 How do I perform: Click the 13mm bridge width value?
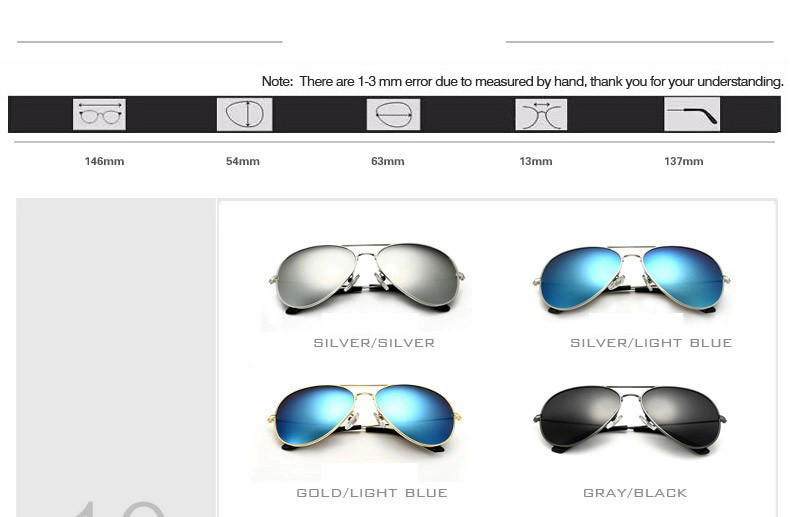pyautogui.click(x=536, y=161)
